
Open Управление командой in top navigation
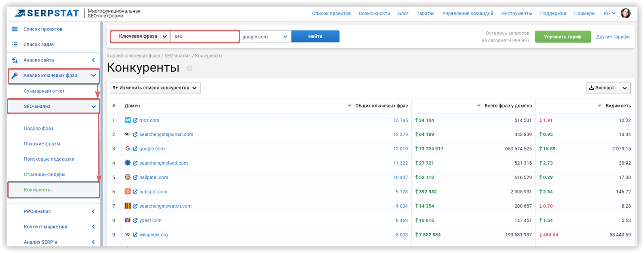468,13
